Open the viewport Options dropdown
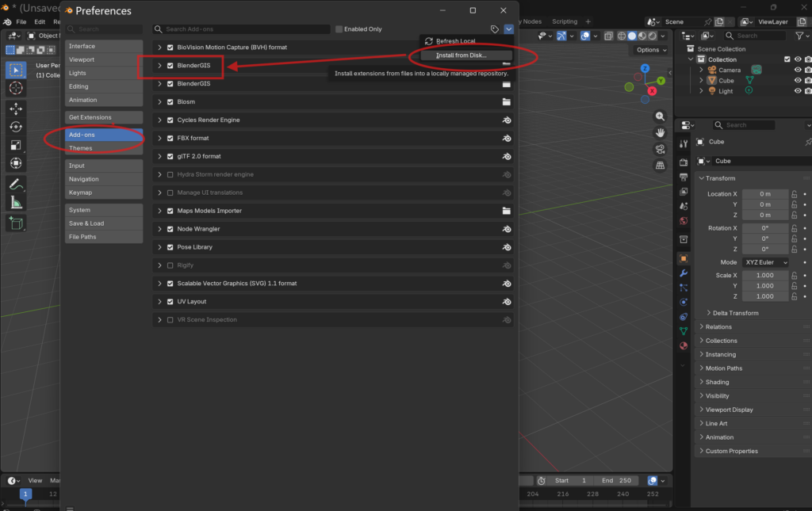Screen dimensions: 812x511 [652, 50]
